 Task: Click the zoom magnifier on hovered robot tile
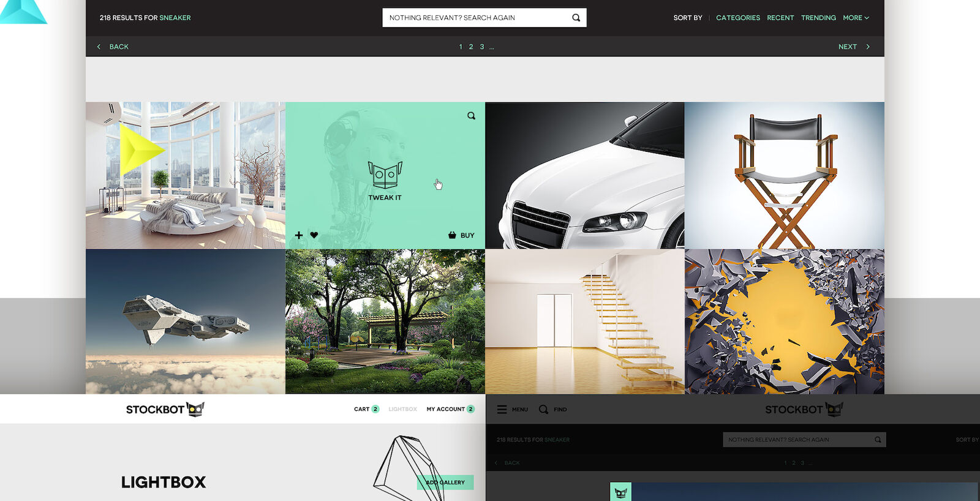pyautogui.click(x=471, y=116)
